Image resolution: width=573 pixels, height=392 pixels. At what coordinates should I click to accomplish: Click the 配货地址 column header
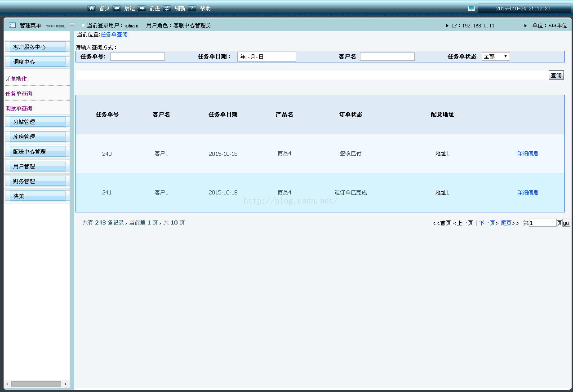(x=442, y=115)
